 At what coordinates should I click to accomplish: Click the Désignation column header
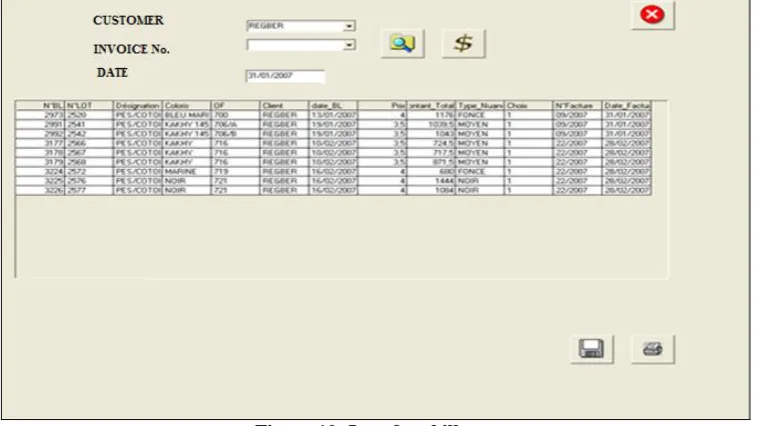[138, 106]
